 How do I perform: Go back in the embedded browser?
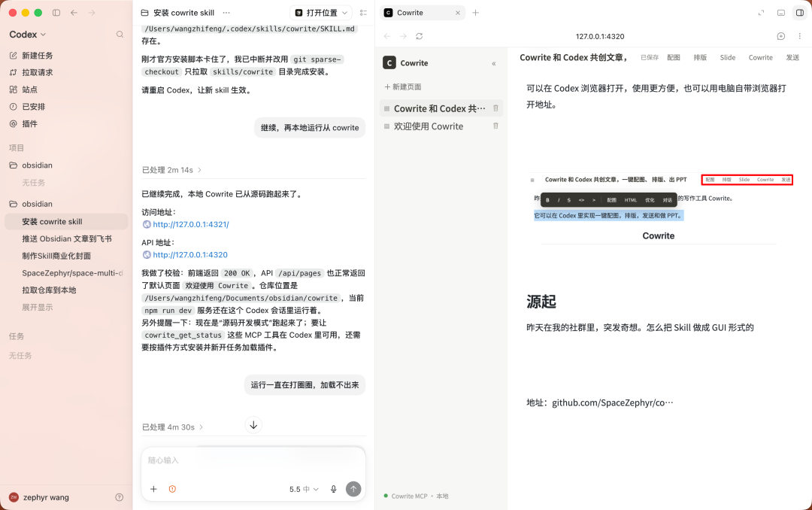click(x=387, y=36)
